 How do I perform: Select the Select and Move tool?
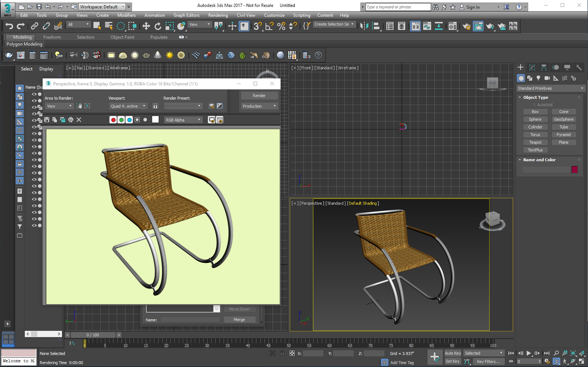click(146, 26)
